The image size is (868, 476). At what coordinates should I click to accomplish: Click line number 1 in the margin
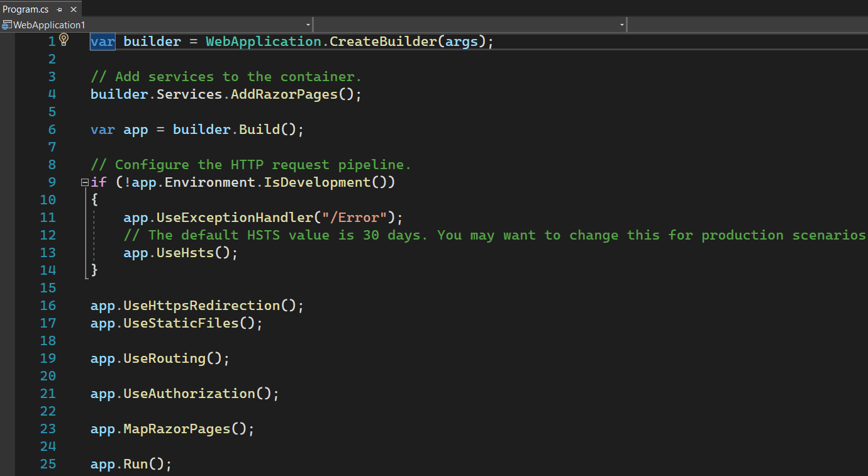(52, 42)
